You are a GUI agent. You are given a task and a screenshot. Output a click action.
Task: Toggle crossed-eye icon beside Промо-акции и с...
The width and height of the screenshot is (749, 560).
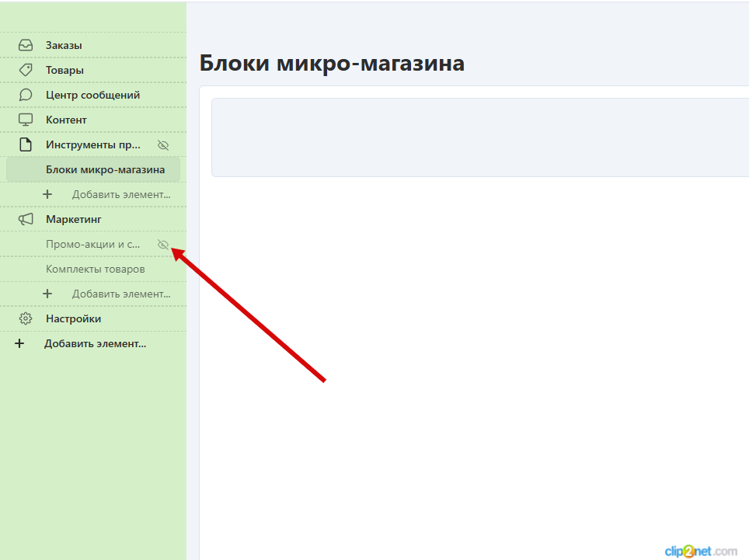point(162,245)
